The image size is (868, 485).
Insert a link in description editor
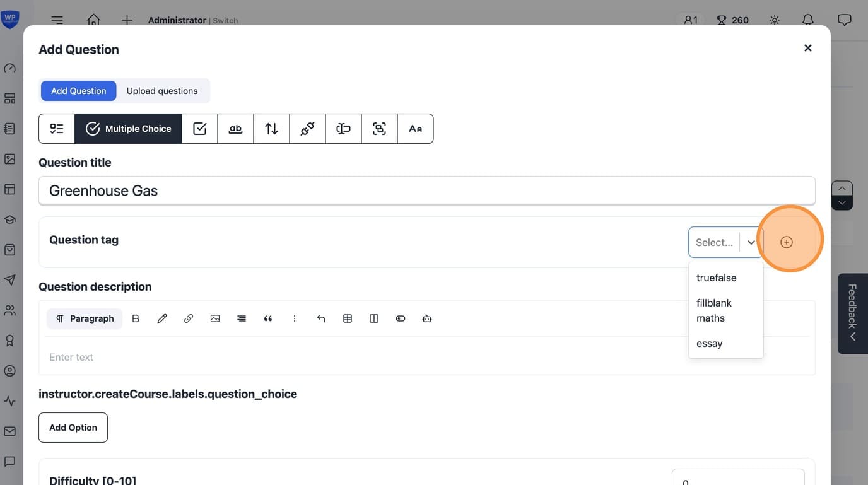click(x=189, y=318)
